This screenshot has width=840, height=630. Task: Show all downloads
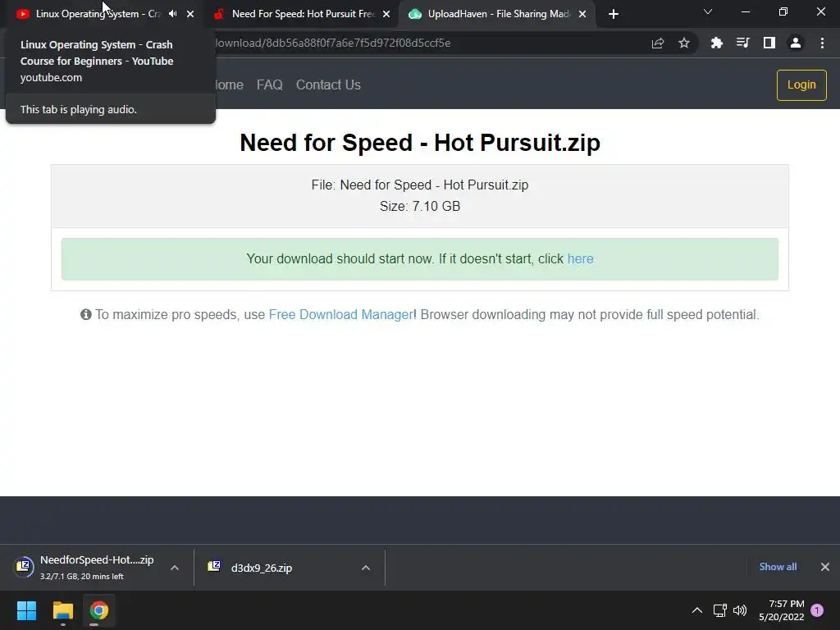(778, 567)
